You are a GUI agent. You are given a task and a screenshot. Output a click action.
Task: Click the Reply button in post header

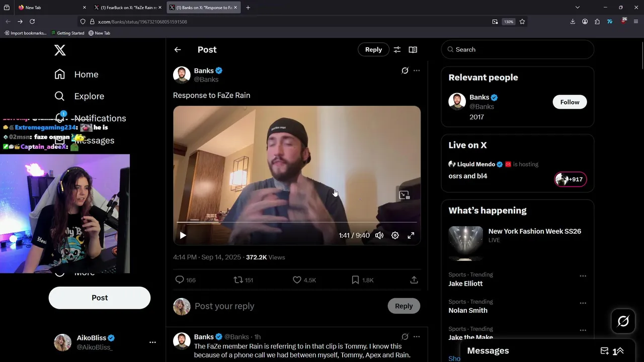click(x=373, y=50)
